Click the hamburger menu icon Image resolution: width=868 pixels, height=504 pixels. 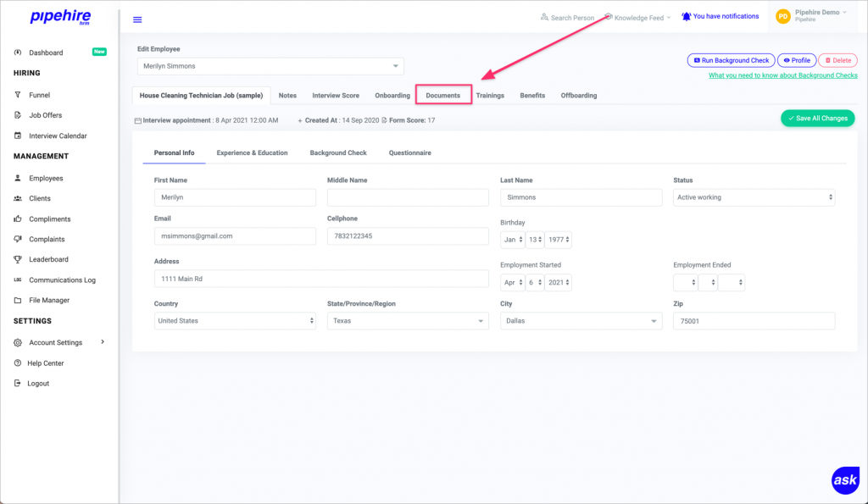point(137,18)
